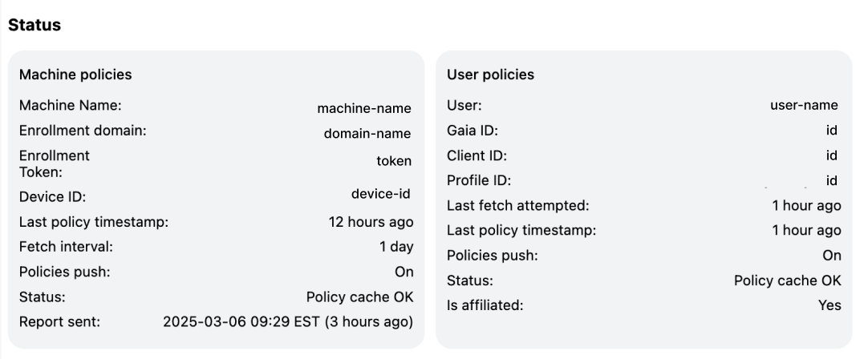Viewport: 868px width, 359px height.
Task: Click the Enrollment domain label
Action: [x=83, y=131]
